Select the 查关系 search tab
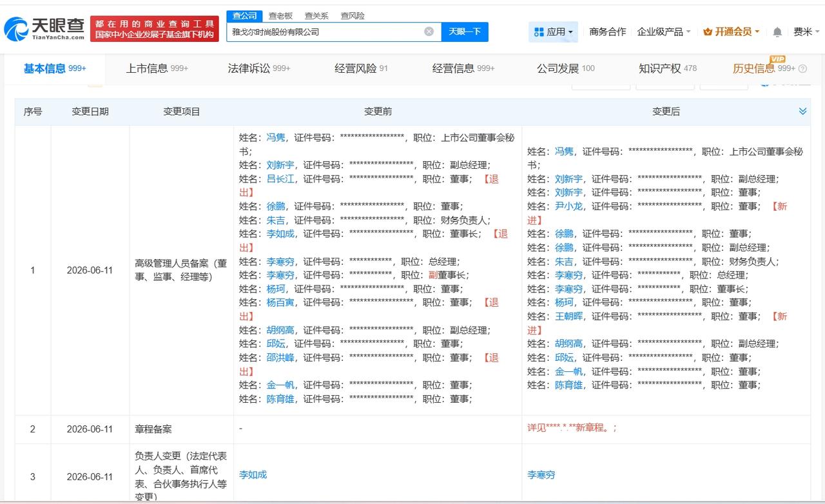 (x=316, y=15)
